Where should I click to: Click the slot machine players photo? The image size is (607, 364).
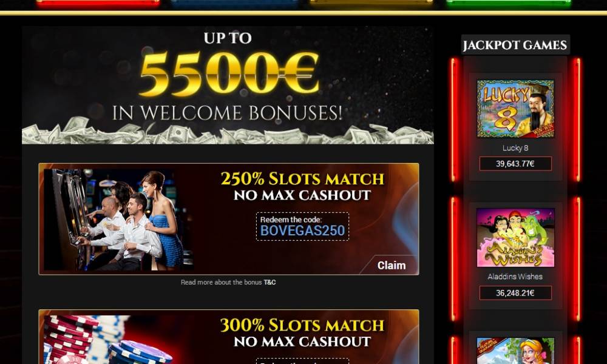tap(118, 220)
